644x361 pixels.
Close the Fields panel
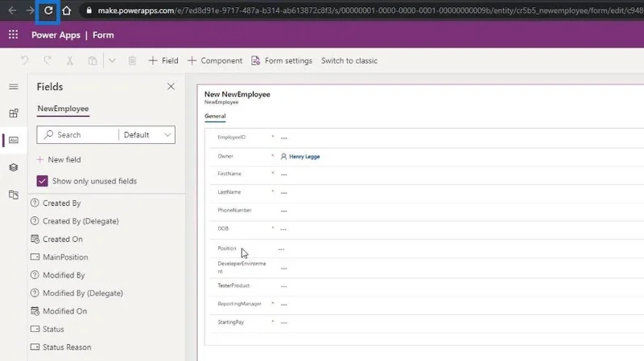pyautogui.click(x=171, y=87)
